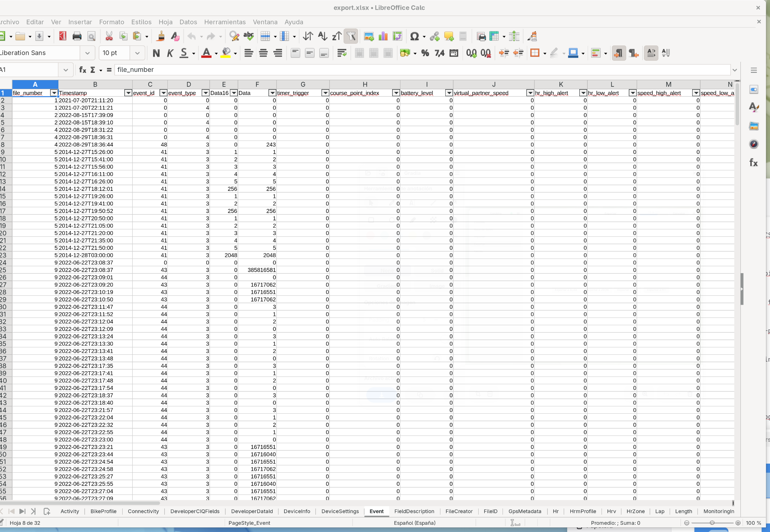Viewport: 770px width, 532px height.
Task: Click the Export as PDF icon
Action: tap(63, 36)
